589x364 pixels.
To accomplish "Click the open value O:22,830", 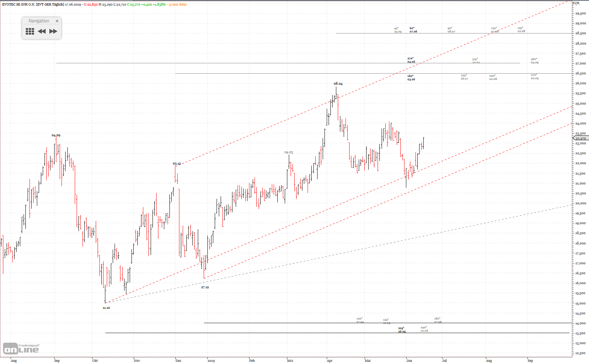I will (91, 4).
